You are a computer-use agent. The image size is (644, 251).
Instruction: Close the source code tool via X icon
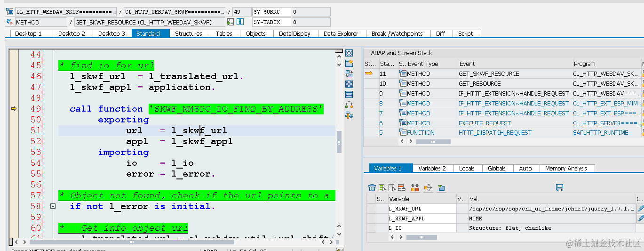click(x=349, y=53)
